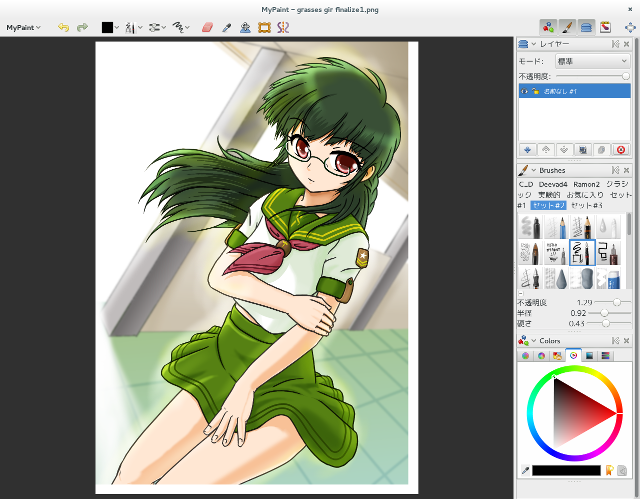Choose the grey cone-shaped kneaded eraser brush
Screen dimensions: 640x499
(x=556, y=278)
